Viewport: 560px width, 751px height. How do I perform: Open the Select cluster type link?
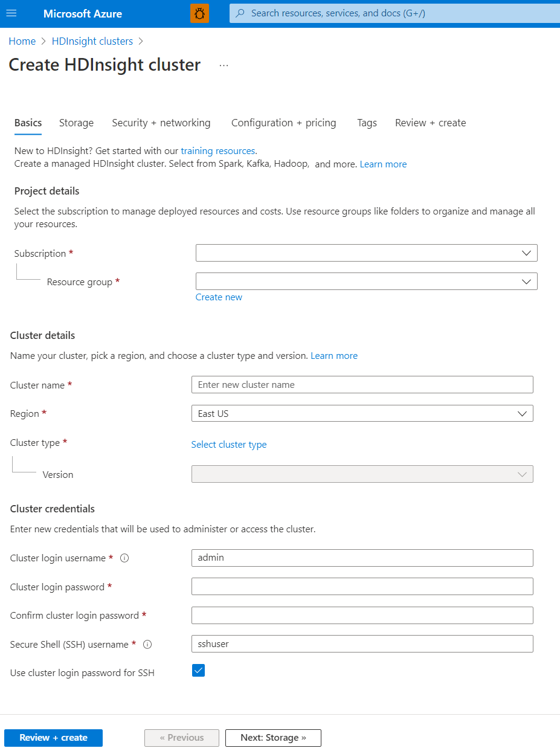point(228,444)
